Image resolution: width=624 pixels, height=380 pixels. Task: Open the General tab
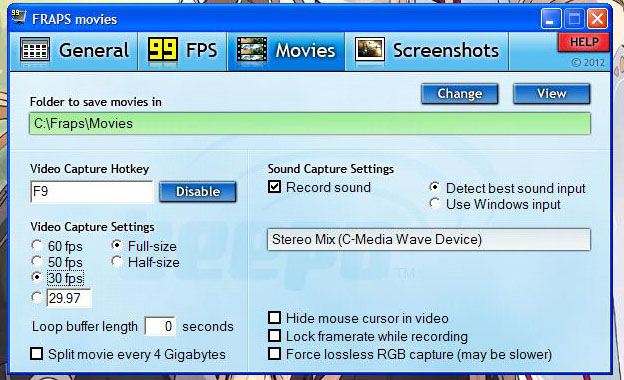click(74, 51)
